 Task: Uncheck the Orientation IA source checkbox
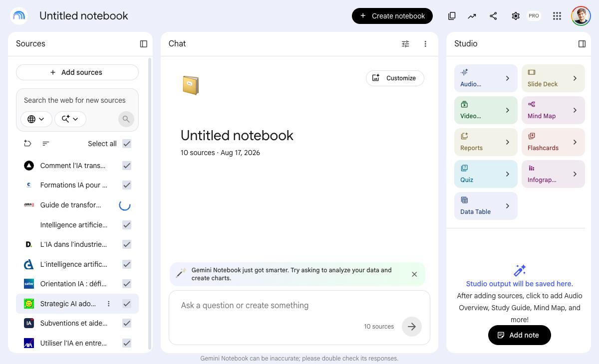click(x=127, y=284)
